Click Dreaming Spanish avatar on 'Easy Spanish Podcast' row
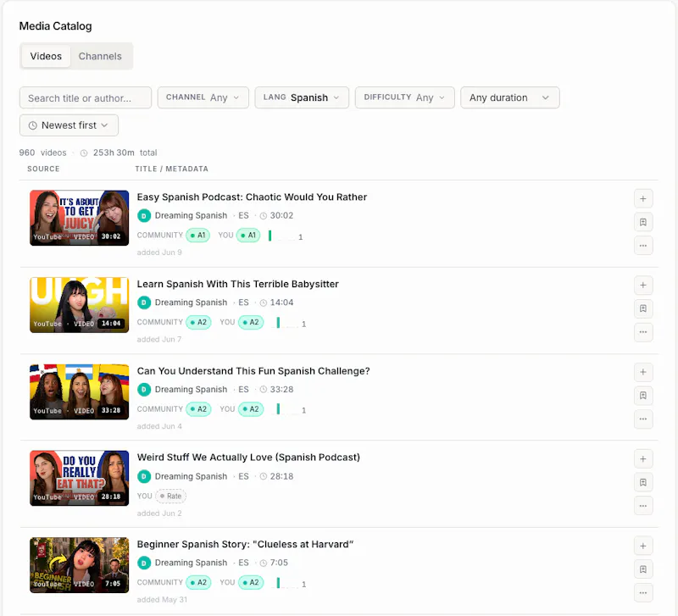The width and height of the screenshot is (678, 616). pos(144,216)
